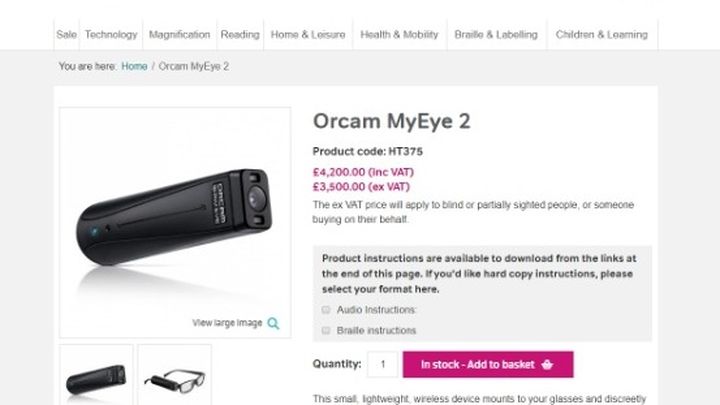This screenshot has width=720, height=405.
Task: Click the Home breadcrumb link
Action: click(x=134, y=66)
